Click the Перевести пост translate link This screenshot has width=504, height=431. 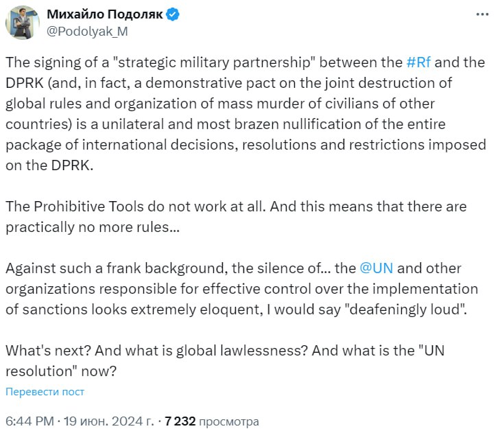click(x=45, y=391)
